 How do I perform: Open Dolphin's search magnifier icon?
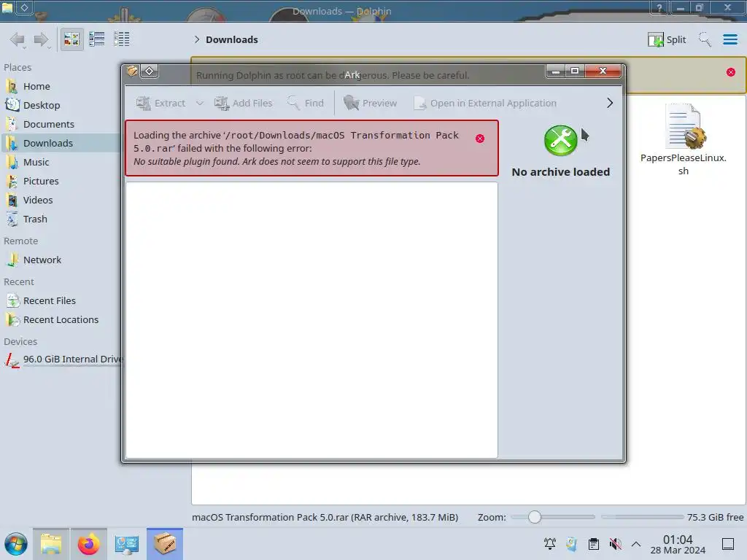(x=705, y=39)
